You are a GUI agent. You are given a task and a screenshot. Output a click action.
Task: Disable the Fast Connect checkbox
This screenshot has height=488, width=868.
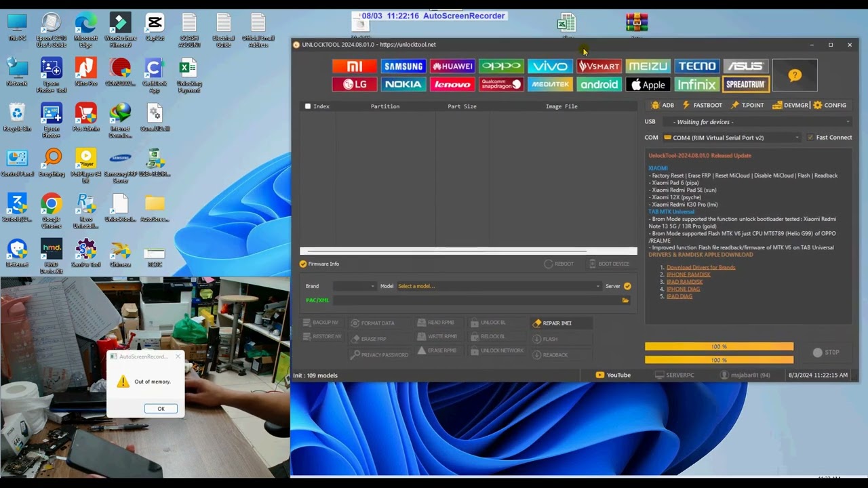point(810,138)
